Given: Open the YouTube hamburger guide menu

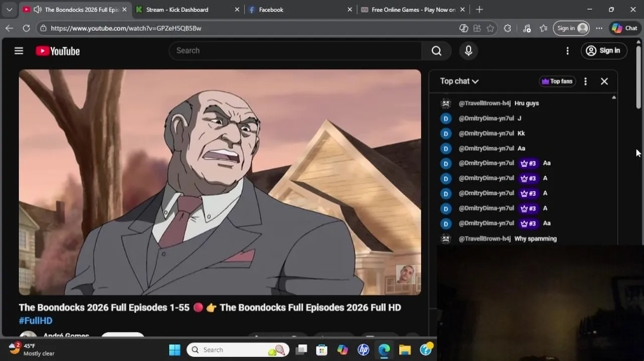Looking at the screenshot, I should [19, 51].
